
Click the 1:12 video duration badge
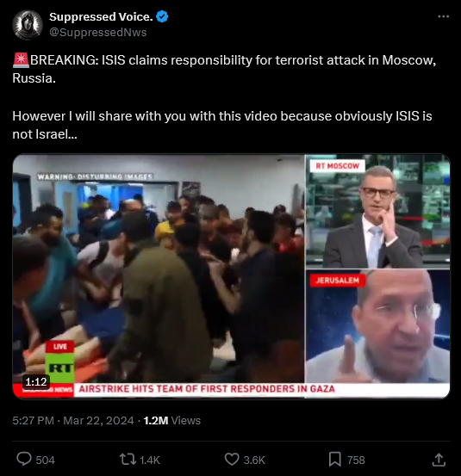36,381
